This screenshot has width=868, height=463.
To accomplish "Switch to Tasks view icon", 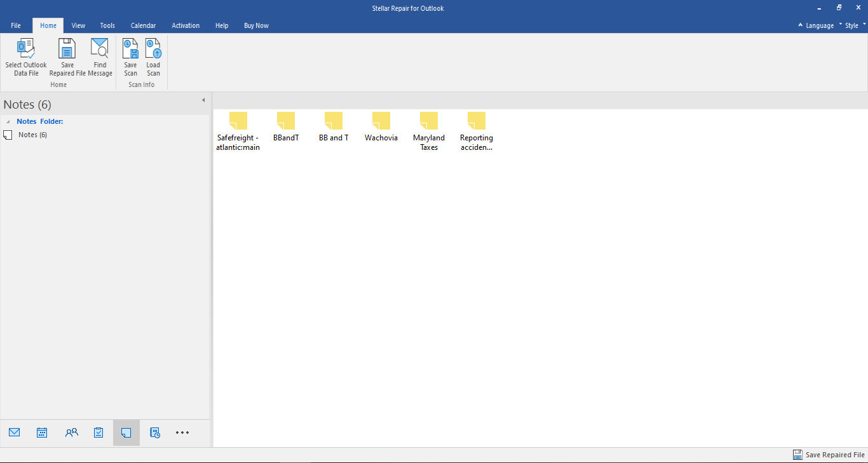I will 98,433.
